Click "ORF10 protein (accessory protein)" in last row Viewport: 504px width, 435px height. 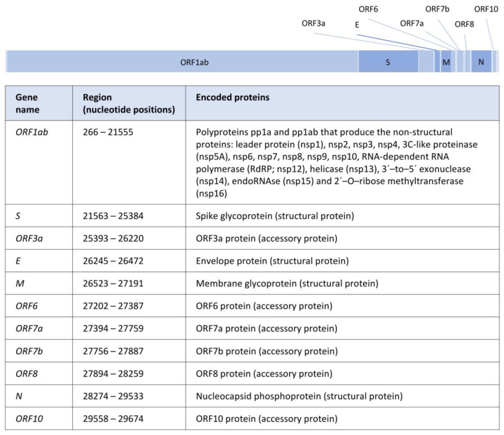point(265,418)
